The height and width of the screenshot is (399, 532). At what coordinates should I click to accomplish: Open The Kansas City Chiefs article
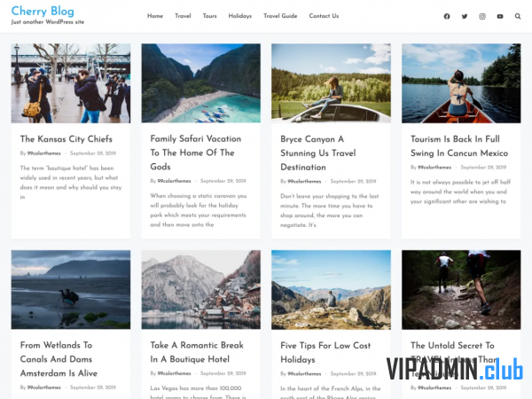pyautogui.click(x=66, y=139)
